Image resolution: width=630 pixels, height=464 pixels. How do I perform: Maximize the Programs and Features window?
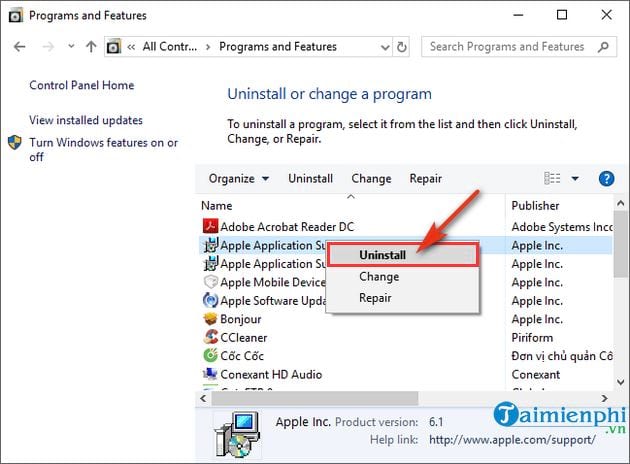562,15
